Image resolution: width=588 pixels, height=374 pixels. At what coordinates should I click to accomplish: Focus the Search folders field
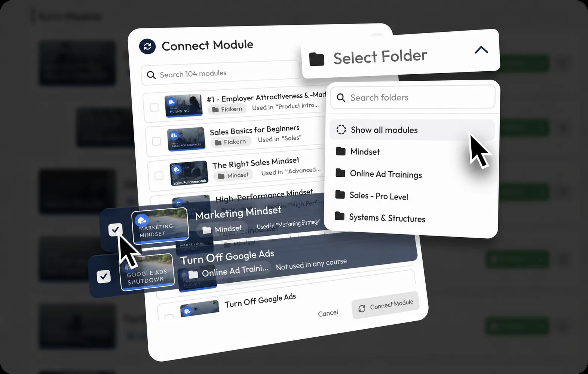[413, 97]
